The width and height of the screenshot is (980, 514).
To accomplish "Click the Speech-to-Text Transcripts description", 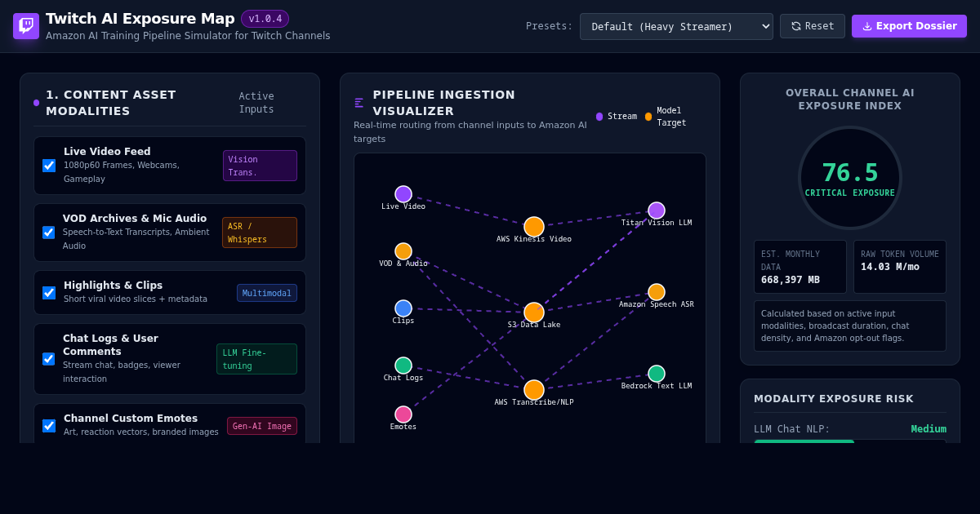I will [136, 239].
